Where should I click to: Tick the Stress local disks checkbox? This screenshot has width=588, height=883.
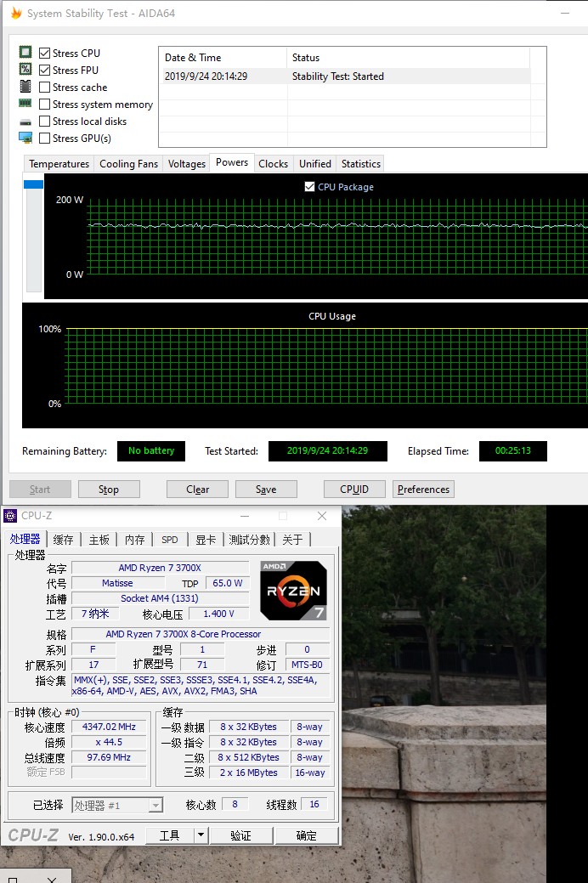[x=44, y=121]
